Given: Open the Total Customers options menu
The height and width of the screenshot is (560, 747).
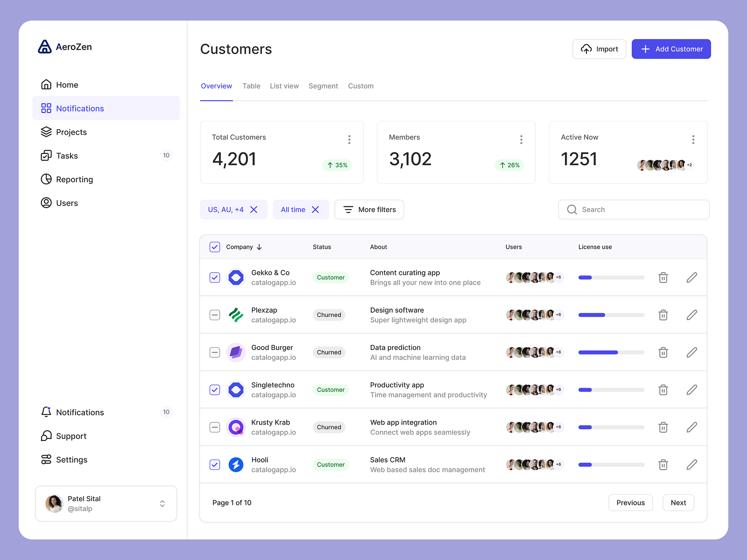Looking at the screenshot, I should pyautogui.click(x=349, y=139).
